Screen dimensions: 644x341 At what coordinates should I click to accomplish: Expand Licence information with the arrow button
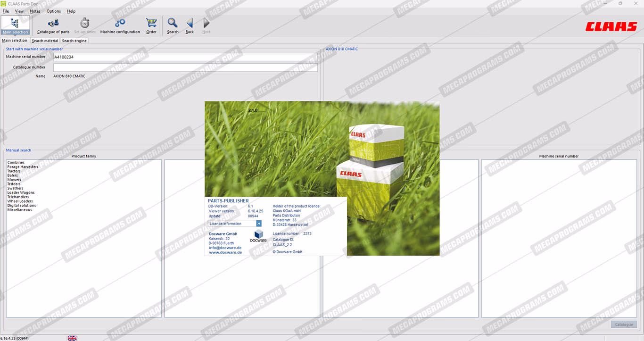point(259,224)
